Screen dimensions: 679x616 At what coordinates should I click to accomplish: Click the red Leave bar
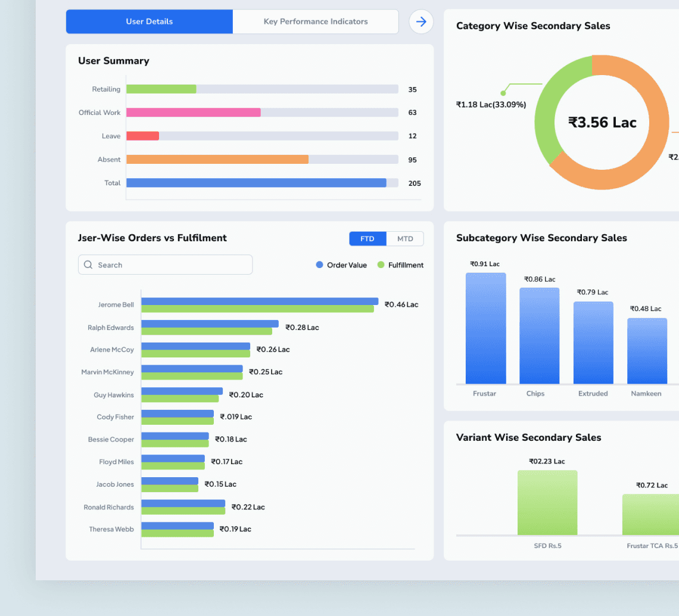[x=142, y=136]
